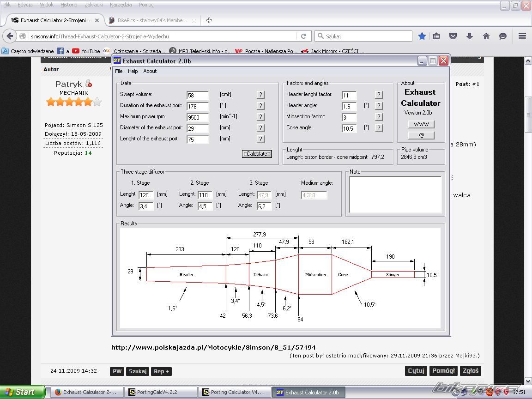Open the Windows Start button
The image size is (532, 399).
click(x=23, y=392)
